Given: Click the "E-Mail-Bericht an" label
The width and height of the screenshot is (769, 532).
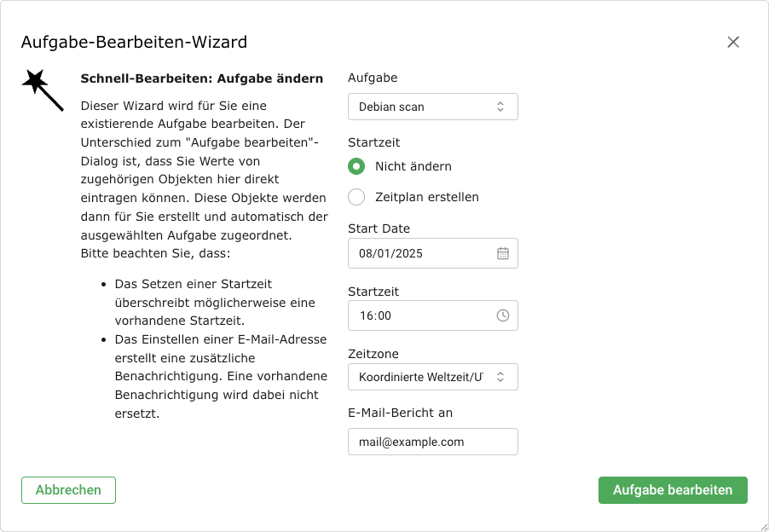Looking at the screenshot, I should click(400, 413).
